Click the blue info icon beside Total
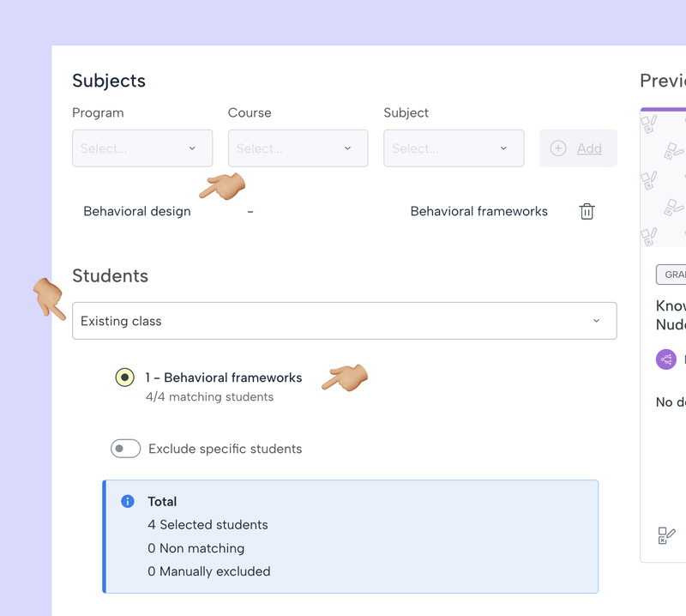686x616 pixels. point(128,501)
